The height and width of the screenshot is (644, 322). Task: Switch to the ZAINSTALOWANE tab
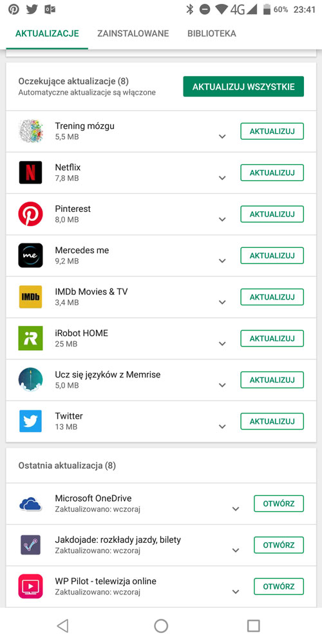133,33
